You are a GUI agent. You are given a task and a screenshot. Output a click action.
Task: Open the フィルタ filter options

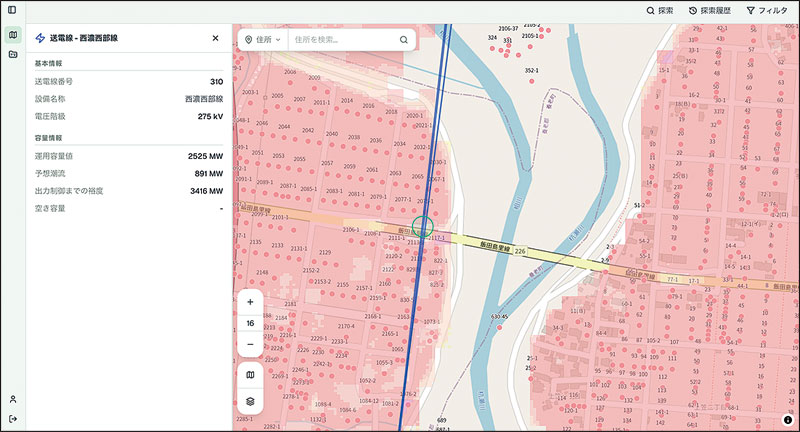point(766,10)
